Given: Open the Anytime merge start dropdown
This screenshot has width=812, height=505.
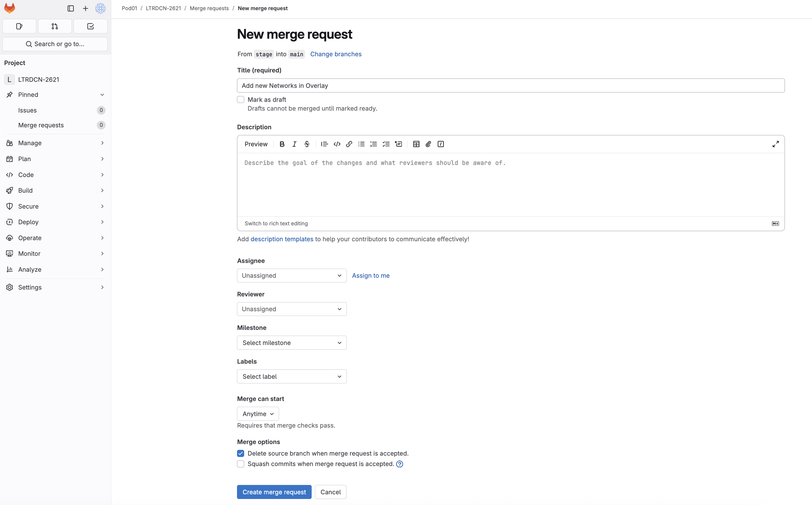Looking at the screenshot, I should click(258, 414).
